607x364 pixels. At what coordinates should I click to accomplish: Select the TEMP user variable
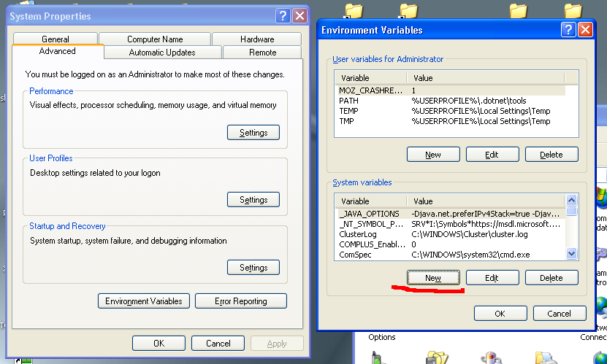[x=451, y=111]
